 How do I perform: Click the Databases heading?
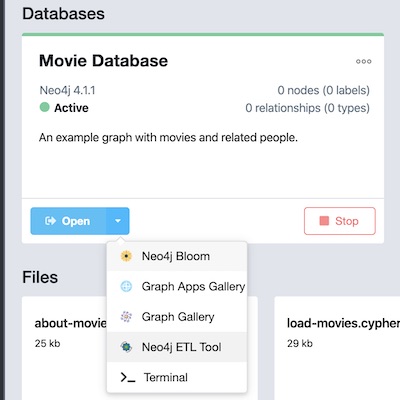(63, 14)
